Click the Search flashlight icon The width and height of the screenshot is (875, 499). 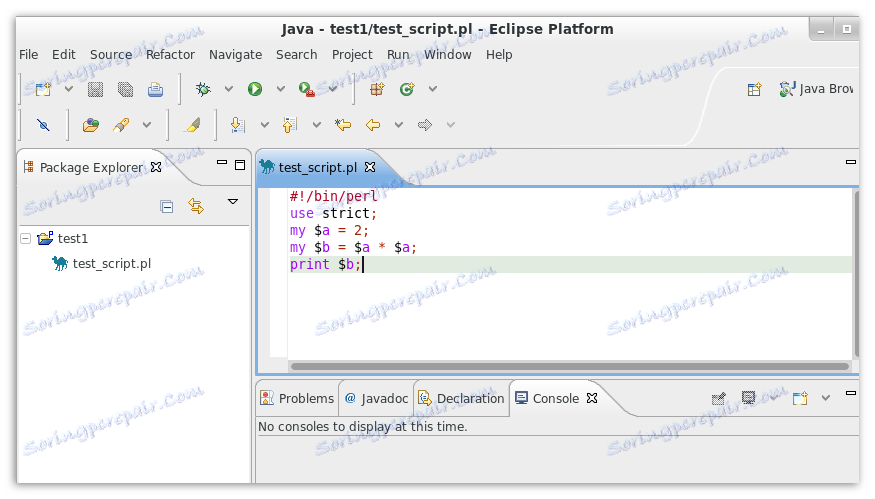point(121,124)
